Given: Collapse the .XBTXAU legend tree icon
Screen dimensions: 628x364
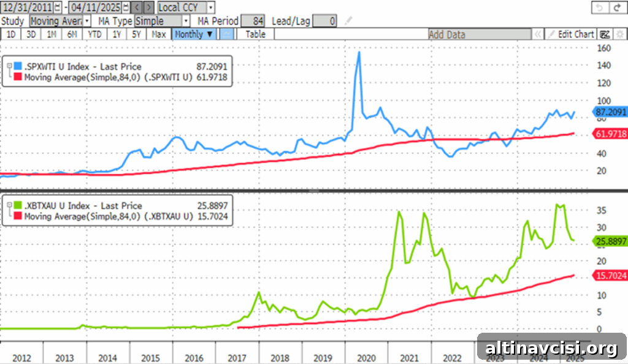Looking at the screenshot, I should click(x=9, y=205).
